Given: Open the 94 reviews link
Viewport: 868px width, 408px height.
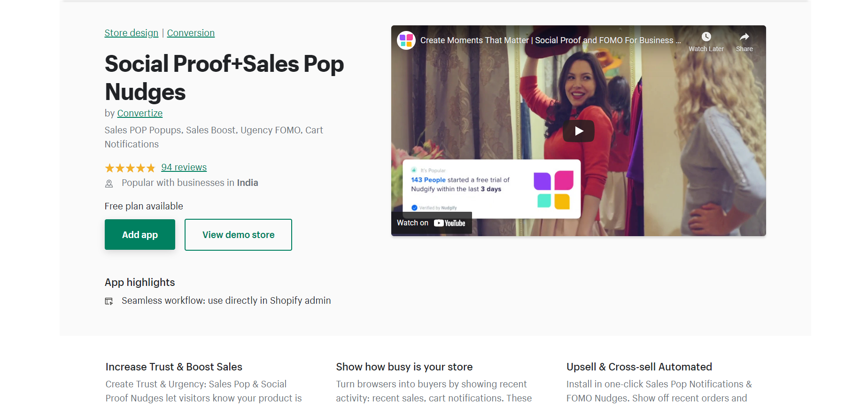Looking at the screenshot, I should 184,167.
